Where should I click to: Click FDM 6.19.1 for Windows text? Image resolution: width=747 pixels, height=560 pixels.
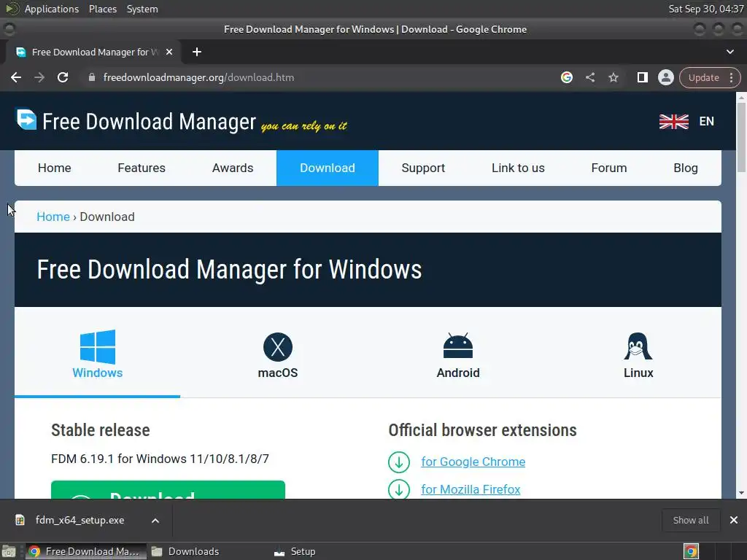(160, 459)
